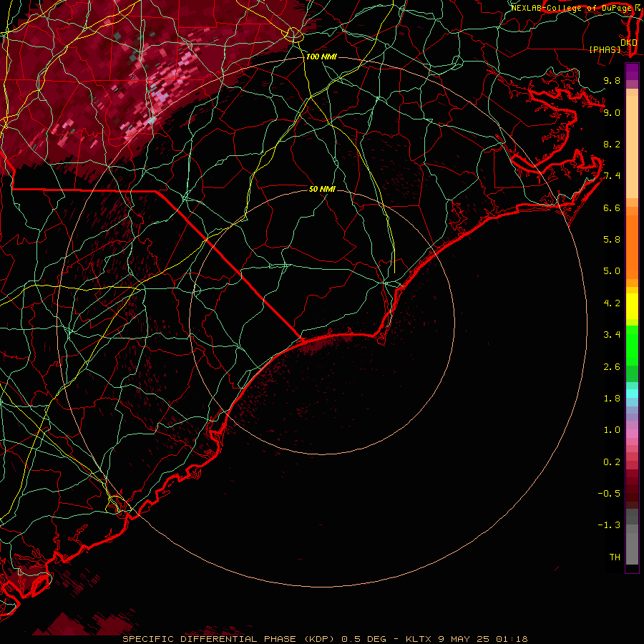644x644 pixels.
Task: Select the 4.2 value on color scale
Action: tap(612, 303)
